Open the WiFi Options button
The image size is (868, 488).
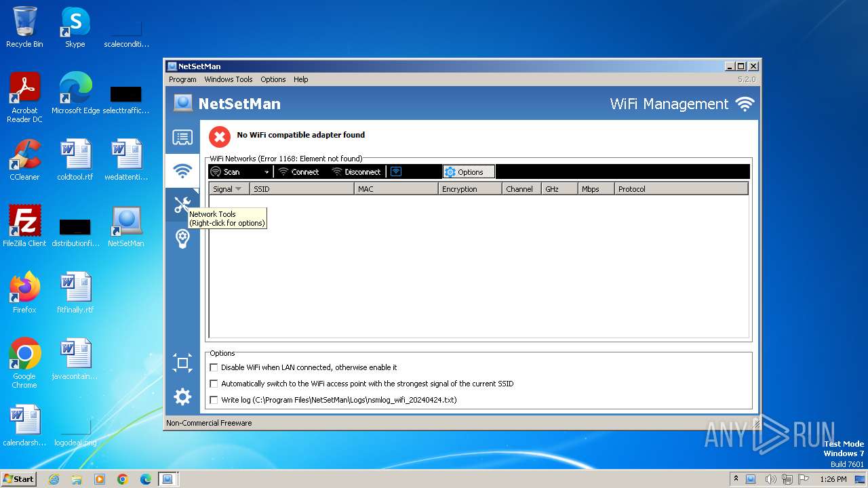pyautogui.click(x=469, y=172)
